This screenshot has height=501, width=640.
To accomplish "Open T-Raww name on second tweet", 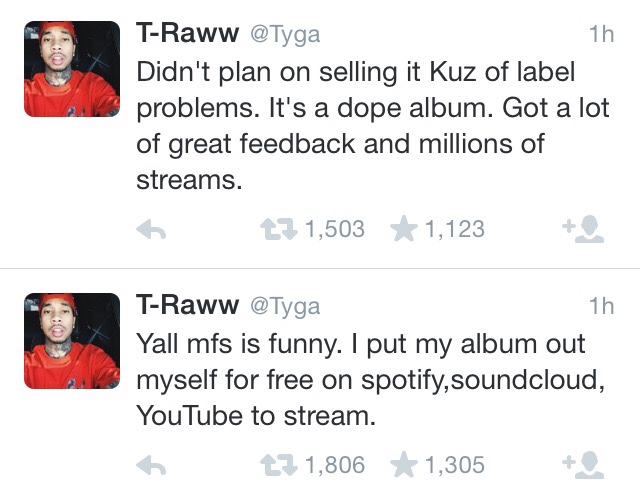I will [x=187, y=305].
